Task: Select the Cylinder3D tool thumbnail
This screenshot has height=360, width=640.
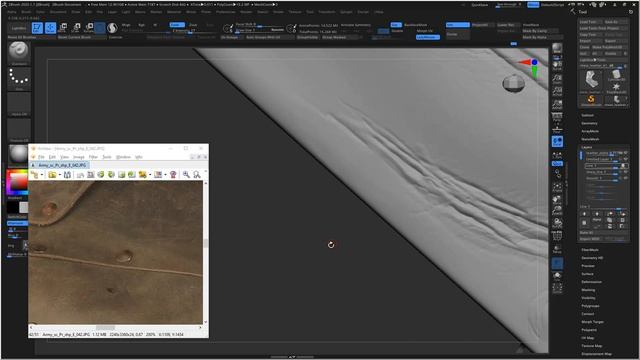Action: (x=616, y=75)
